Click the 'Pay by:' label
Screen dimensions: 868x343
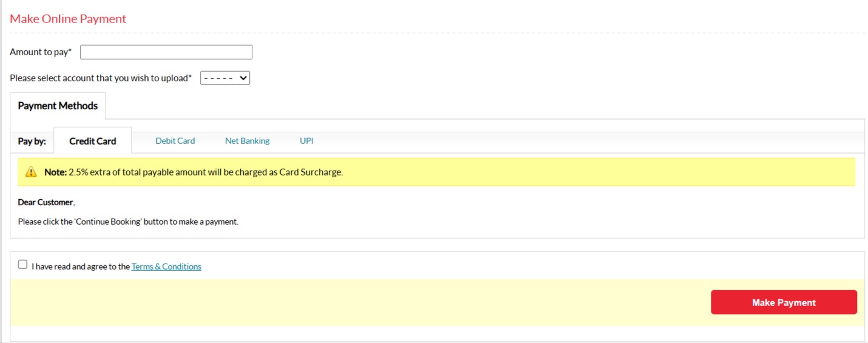pos(32,141)
